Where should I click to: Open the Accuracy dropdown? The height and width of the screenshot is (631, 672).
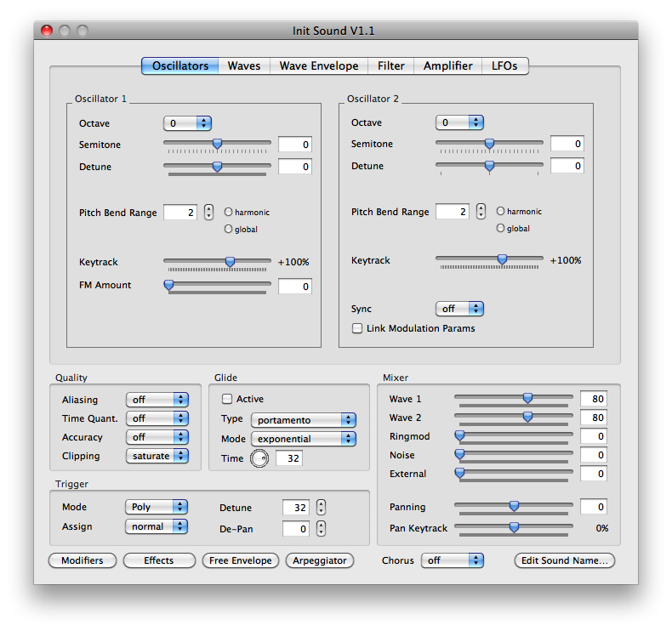tap(157, 437)
